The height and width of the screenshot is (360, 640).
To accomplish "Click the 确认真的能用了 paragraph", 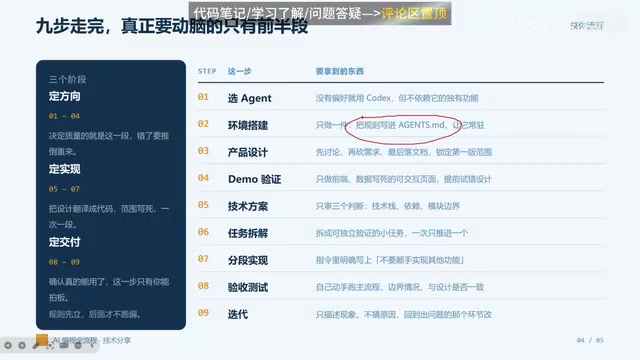I will tap(109, 289).
